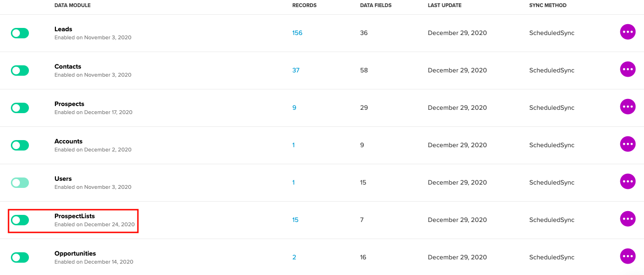This screenshot has width=644, height=275.
Task: Open the options menu for Contacts
Action: pos(628,70)
